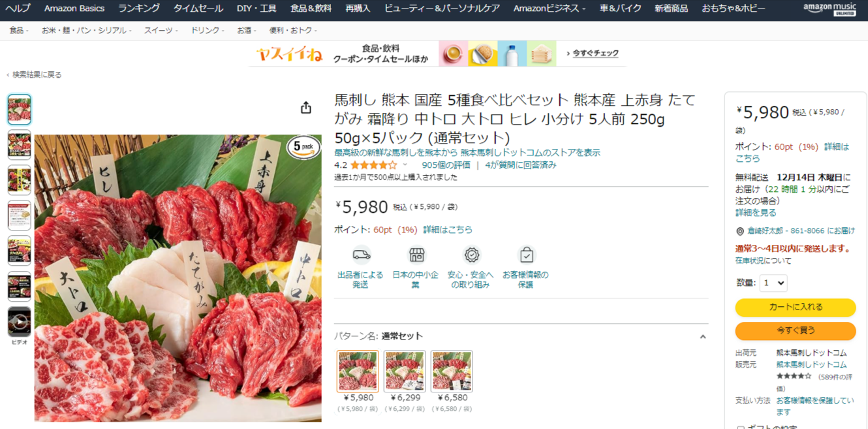Expand the star rating breakdown arrow
This screenshot has height=429, width=868.
(x=405, y=165)
